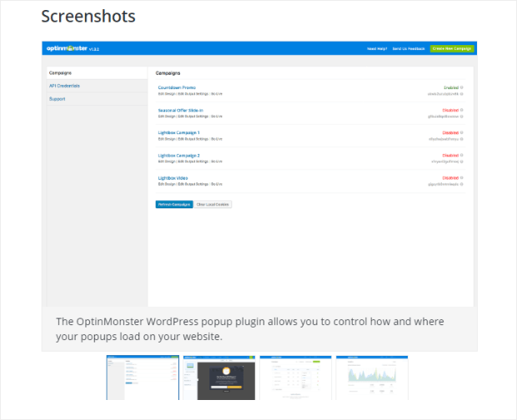
Task: Click info icon beside Lightbox Campaign 2's campaign ID
Action: (x=462, y=162)
